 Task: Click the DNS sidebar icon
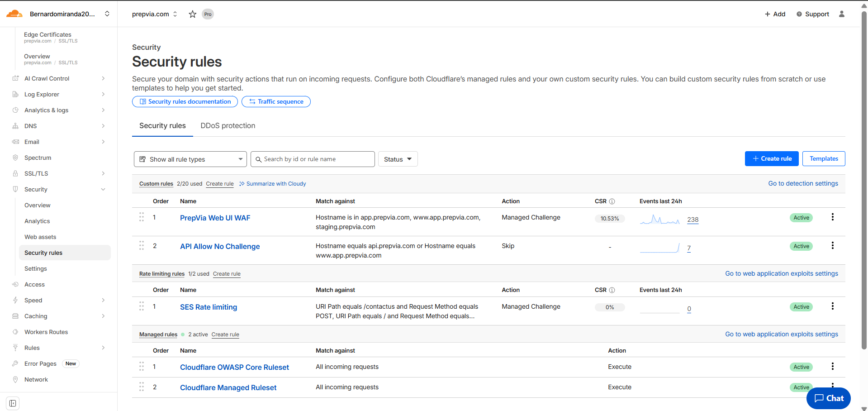pos(15,126)
